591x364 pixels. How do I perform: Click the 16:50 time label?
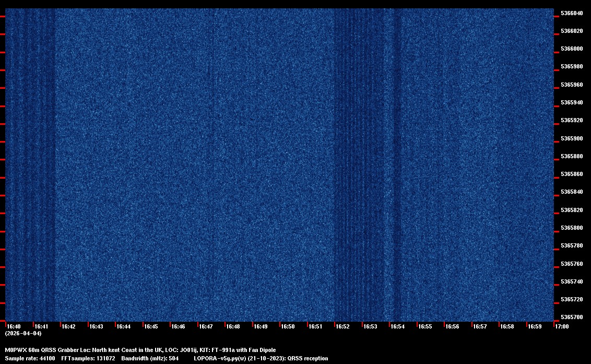pyautogui.click(x=288, y=326)
